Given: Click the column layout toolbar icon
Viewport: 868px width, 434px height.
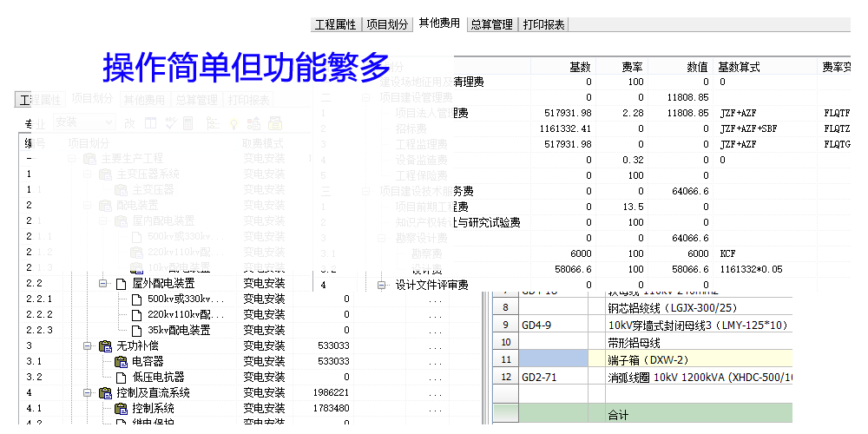Looking at the screenshot, I should [x=150, y=123].
